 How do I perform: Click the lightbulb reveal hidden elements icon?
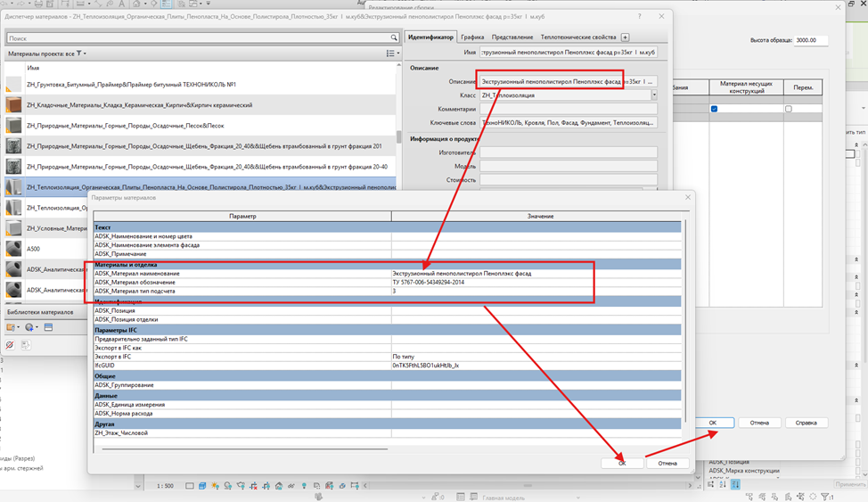[x=304, y=486]
